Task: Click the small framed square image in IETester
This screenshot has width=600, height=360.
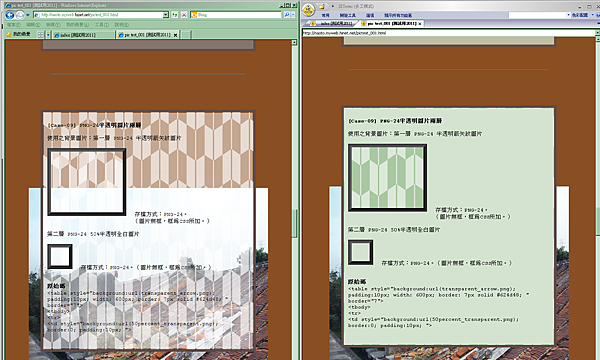Action: 360,252
